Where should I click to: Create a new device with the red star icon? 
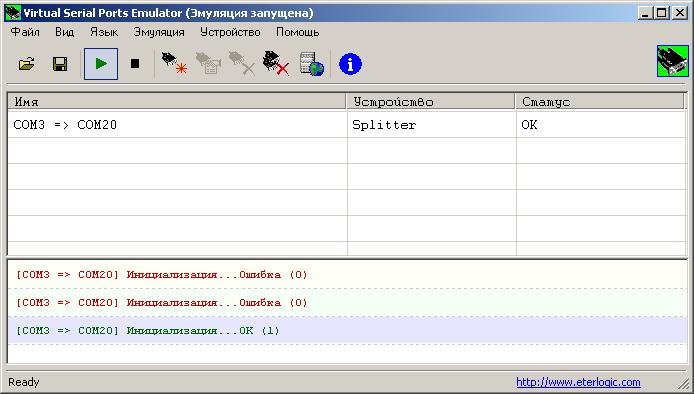click(x=174, y=63)
